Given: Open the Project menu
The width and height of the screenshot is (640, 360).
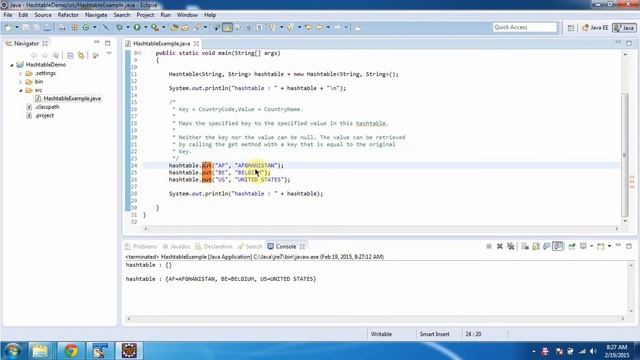Looking at the screenshot, I should click(x=145, y=15).
